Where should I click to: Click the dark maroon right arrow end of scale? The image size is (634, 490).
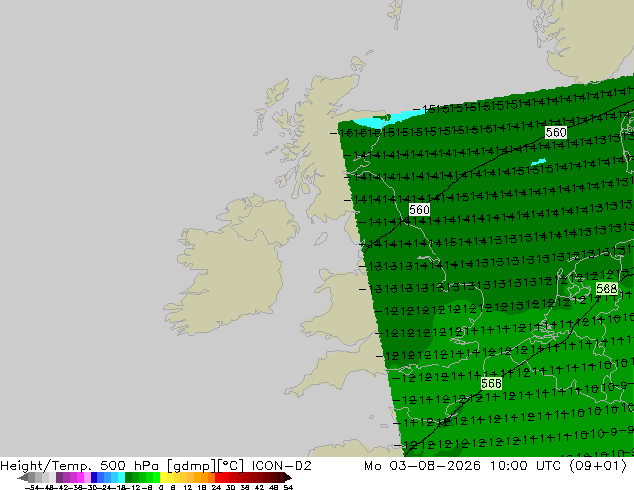coord(287,477)
